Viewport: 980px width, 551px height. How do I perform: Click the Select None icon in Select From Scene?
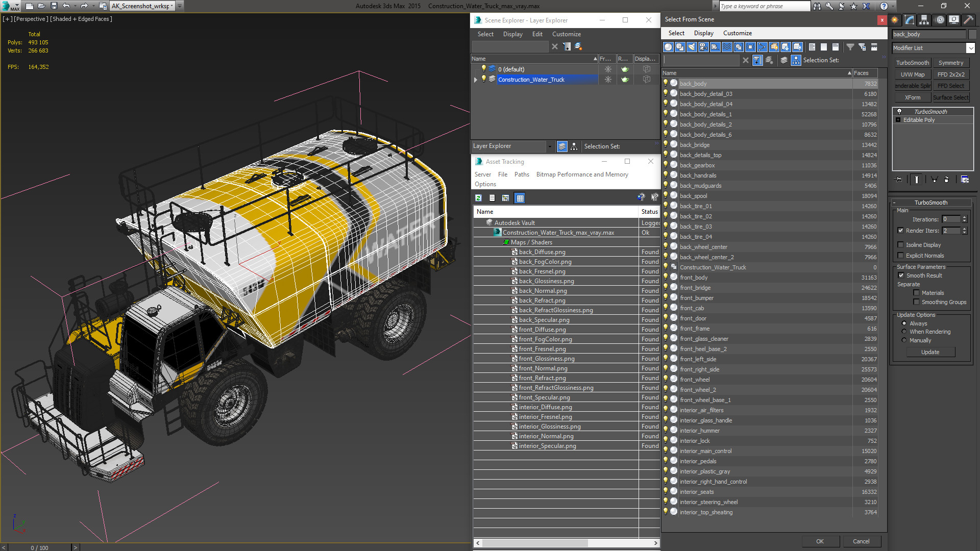pyautogui.click(x=824, y=47)
